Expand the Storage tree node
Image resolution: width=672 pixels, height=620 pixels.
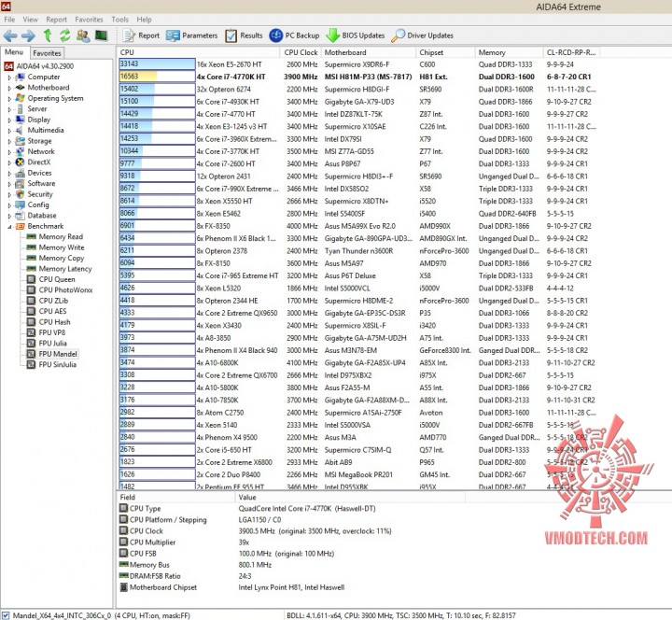point(9,142)
